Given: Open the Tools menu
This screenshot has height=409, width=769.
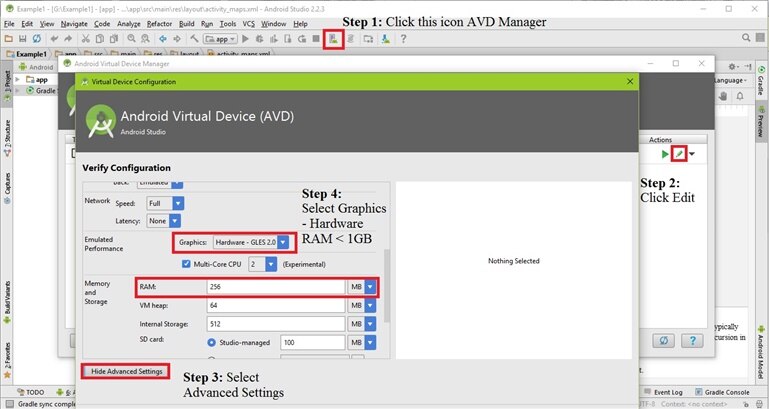Looking at the screenshot, I should (228, 24).
